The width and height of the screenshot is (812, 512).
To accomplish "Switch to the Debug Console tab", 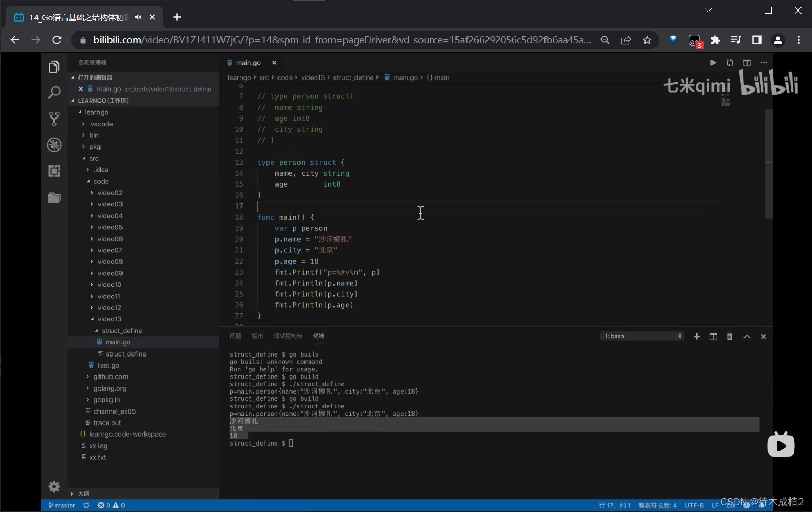I will [x=288, y=336].
